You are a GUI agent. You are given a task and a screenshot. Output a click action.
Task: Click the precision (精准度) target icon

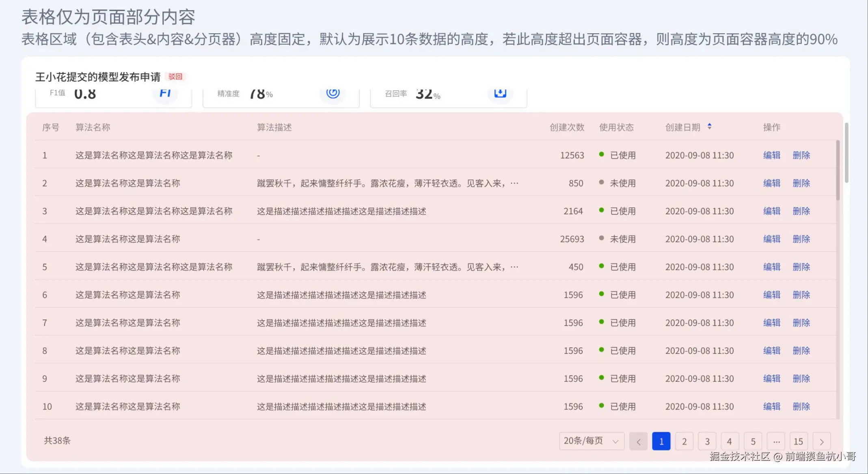click(x=333, y=93)
